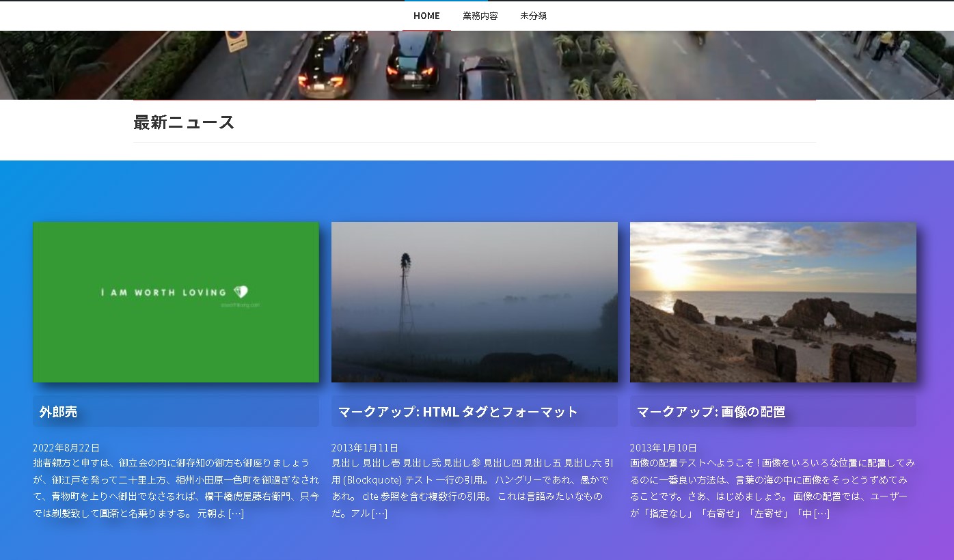This screenshot has width=954, height=560.
Task: Click the 2013年1月10日 post date
Action: coord(664,448)
